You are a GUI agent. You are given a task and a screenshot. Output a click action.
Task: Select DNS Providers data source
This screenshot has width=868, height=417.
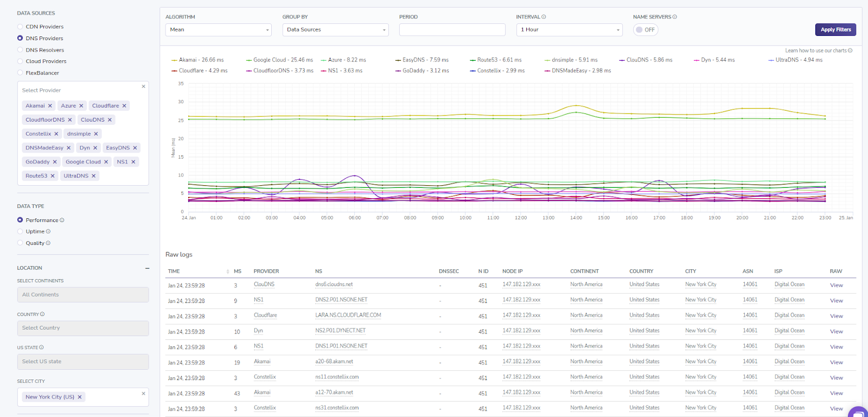[20, 38]
